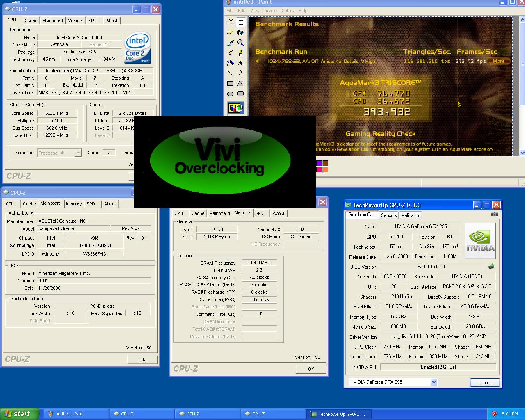Open Memory tab in top CPU-Z window
Viewport: 525px width, 420px height.
(75, 21)
